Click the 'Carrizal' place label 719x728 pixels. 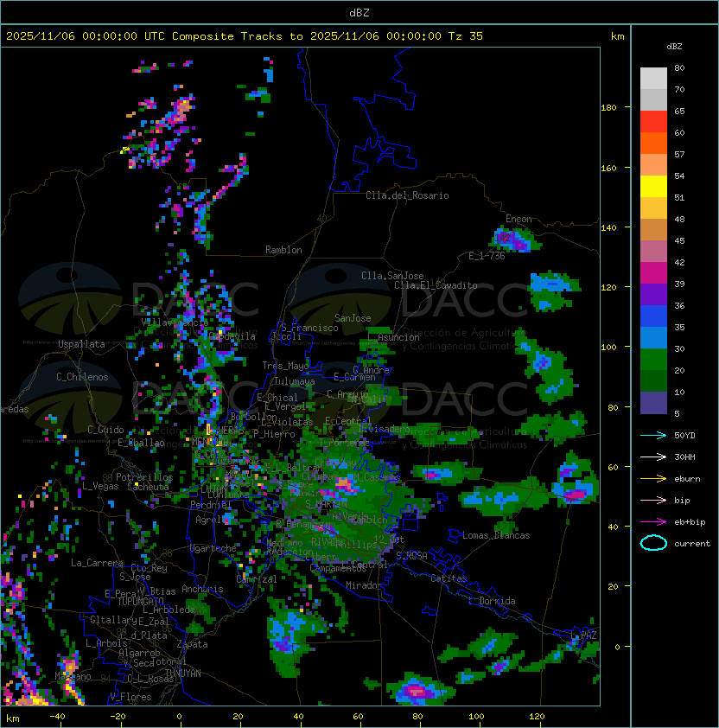257,579
